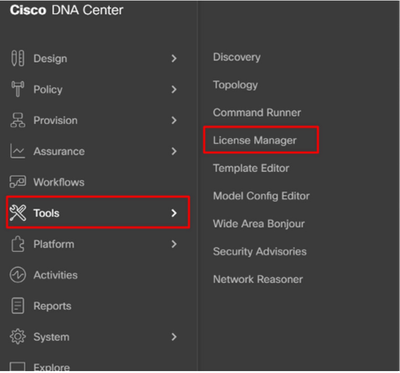Expand the Policy submenu chevron
400x373 pixels.
pyautogui.click(x=174, y=89)
